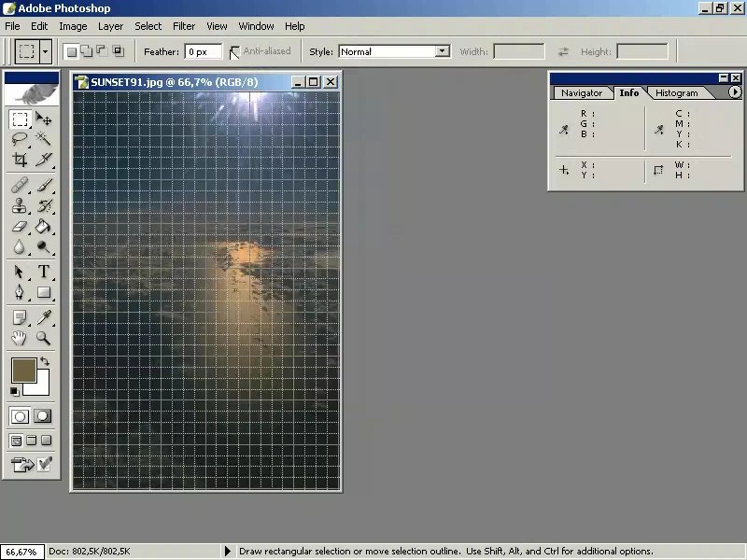Choose the Zoom tool
Viewport: 747px width, 560px height.
[43, 338]
